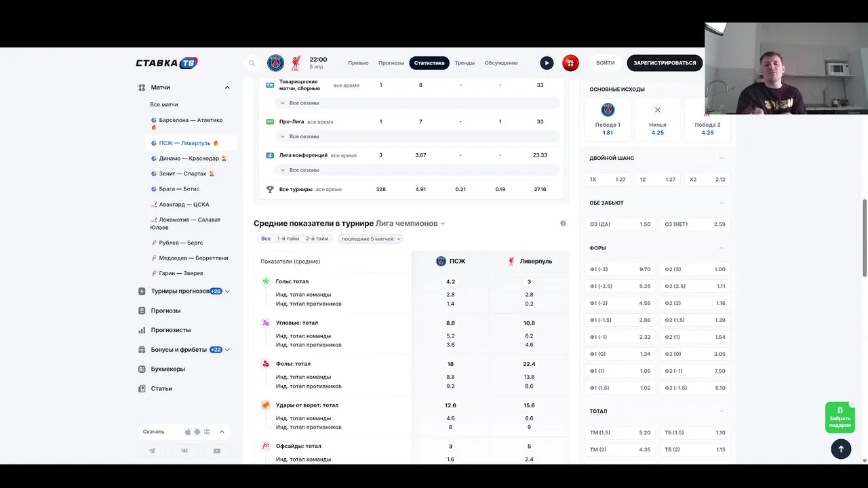Viewport: 868px width, 488px height.
Task: Select Победа 1 odds 1.81
Action: point(608,119)
